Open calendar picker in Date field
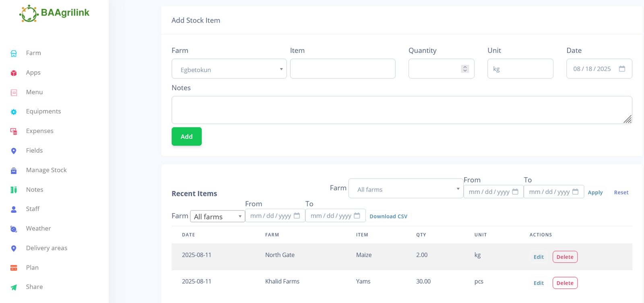The width and height of the screenshot is (644, 303). pyautogui.click(x=622, y=69)
